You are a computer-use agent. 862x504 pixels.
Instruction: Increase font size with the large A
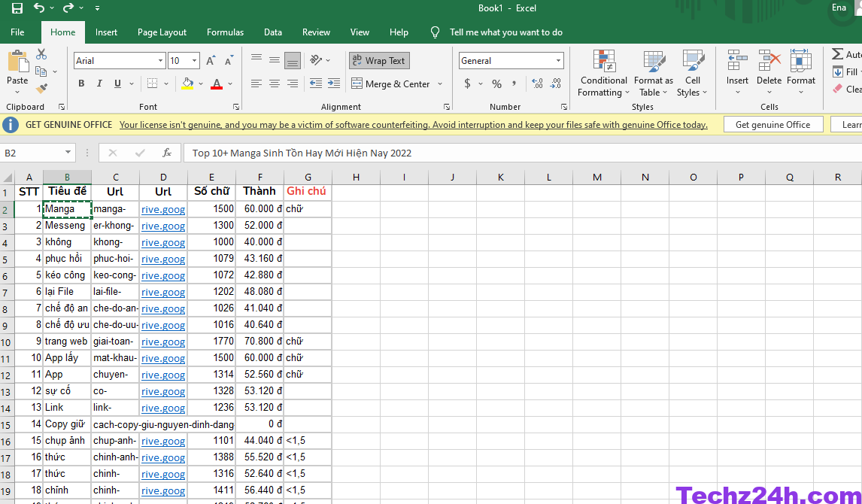(x=211, y=60)
